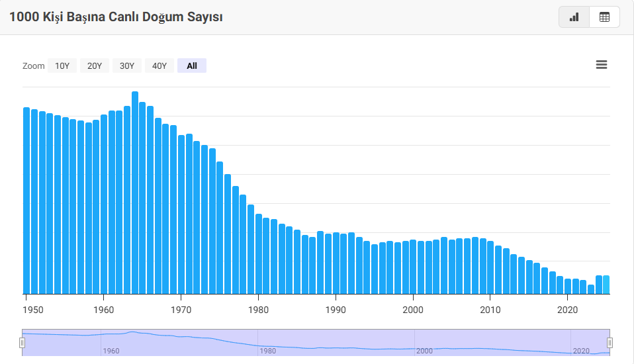Select the All zoom range
The height and width of the screenshot is (364, 634).
point(192,66)
